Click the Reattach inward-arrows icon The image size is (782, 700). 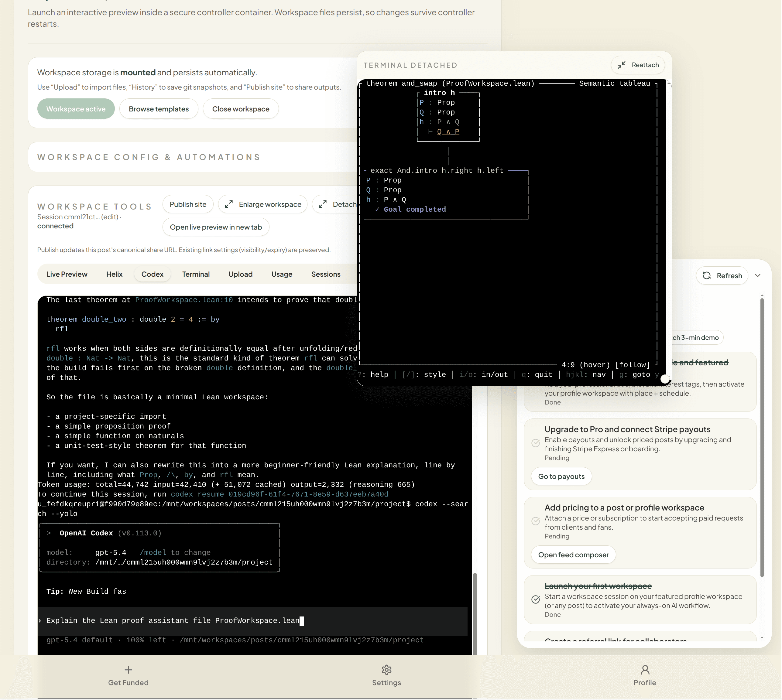(622, 65)
